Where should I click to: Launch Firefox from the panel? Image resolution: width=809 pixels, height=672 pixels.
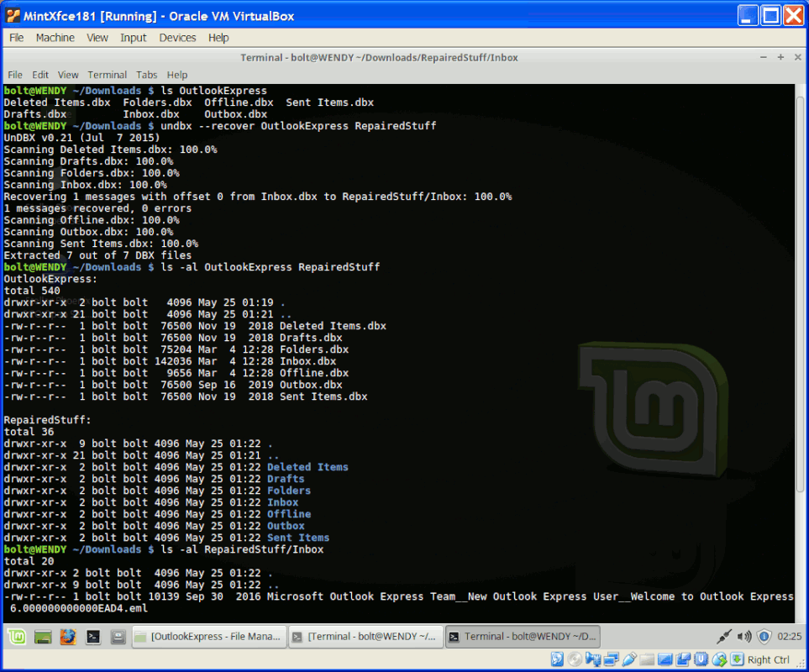point(67,637)
